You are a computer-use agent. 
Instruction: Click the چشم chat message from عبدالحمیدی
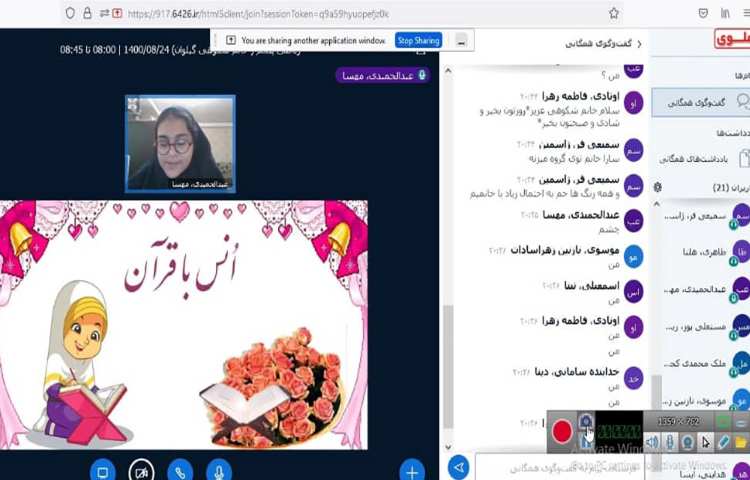tap(609, 229)
